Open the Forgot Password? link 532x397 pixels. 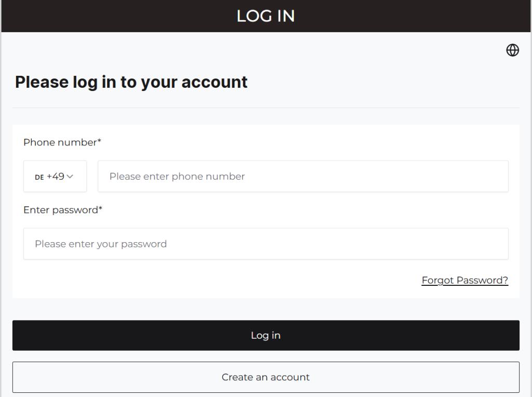464,281
